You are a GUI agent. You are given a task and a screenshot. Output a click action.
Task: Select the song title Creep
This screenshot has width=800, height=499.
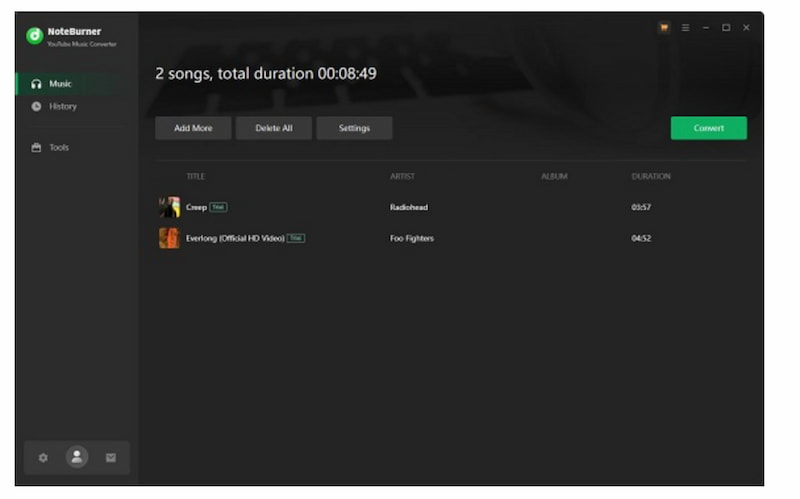click(x=196, y=207)
